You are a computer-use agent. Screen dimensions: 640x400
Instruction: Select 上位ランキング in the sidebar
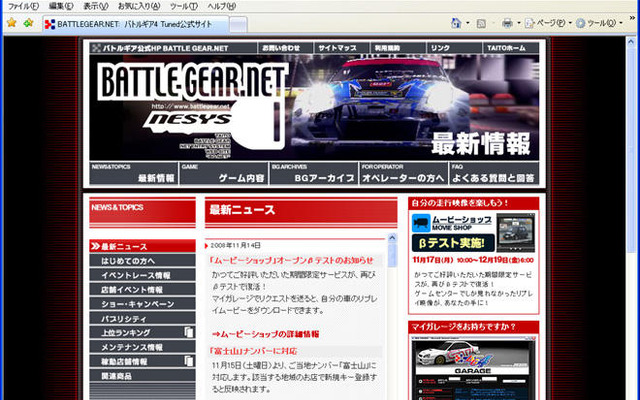[x=142, y=333]
